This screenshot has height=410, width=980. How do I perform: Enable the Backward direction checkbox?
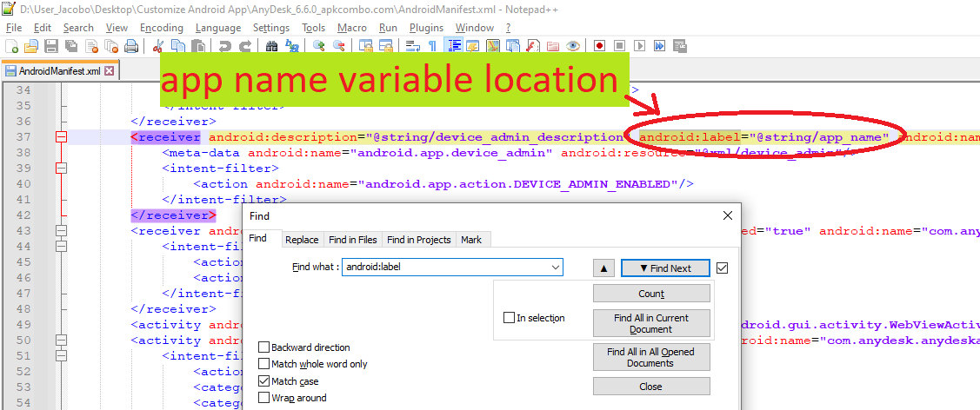pyautogui.click(x=263, y=347)
